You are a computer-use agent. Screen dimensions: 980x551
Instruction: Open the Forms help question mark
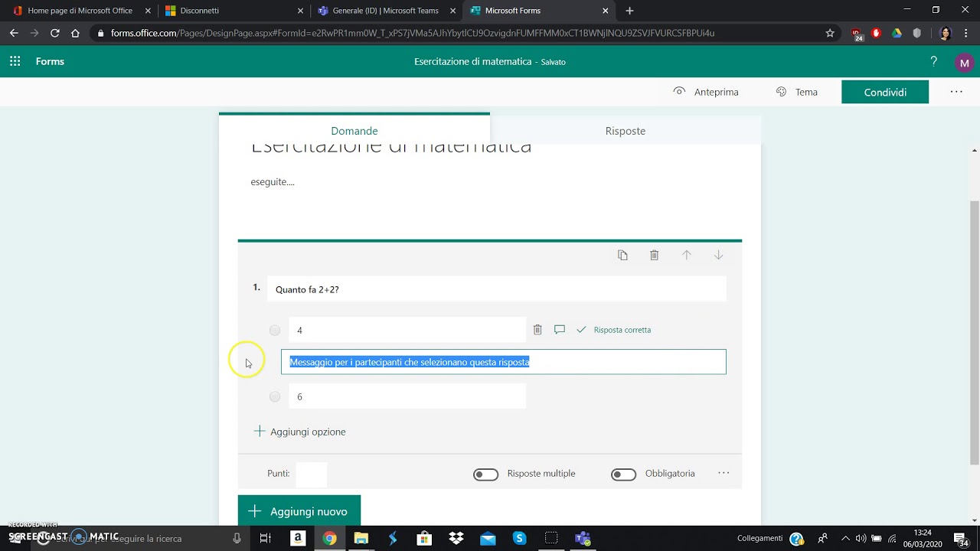[933, 62]
